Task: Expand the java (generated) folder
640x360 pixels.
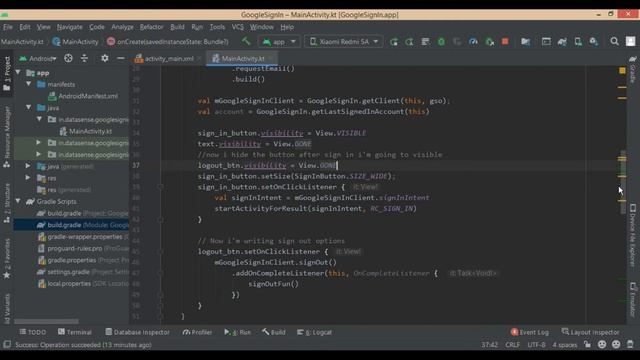Action: tap(28, 166)
